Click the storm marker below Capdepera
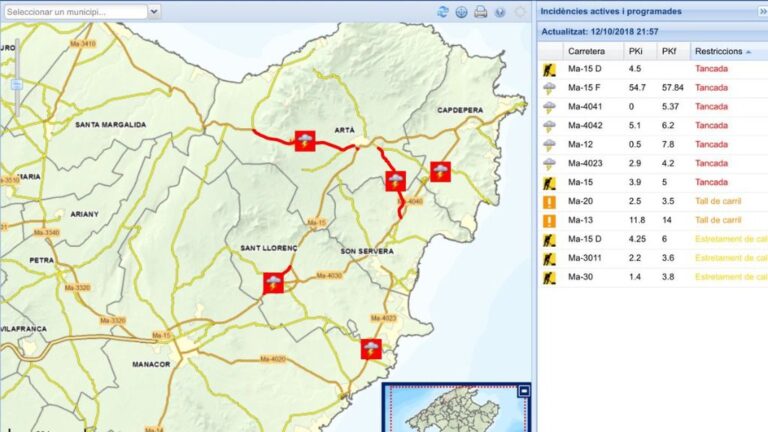The width and height of the screenshot is (768, 432). (x=440, y=171)
